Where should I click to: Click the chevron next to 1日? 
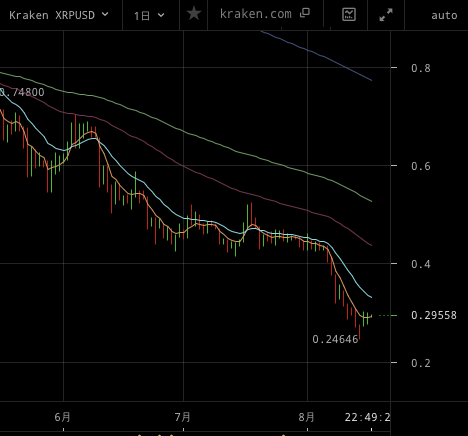[161, 15]
